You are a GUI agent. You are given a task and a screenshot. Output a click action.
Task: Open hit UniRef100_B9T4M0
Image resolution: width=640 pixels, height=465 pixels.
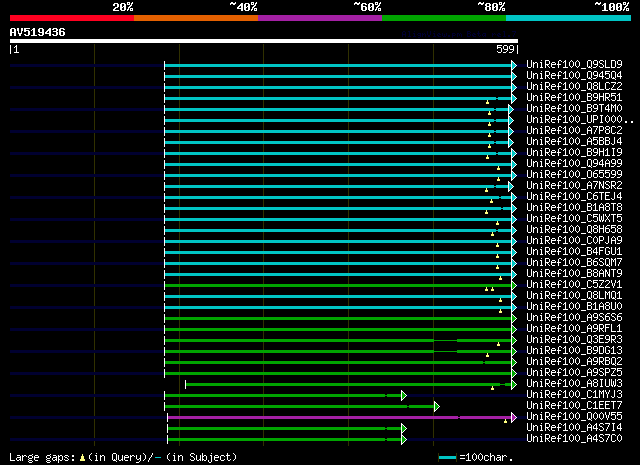pyautogui.click(x=574, y=109)
